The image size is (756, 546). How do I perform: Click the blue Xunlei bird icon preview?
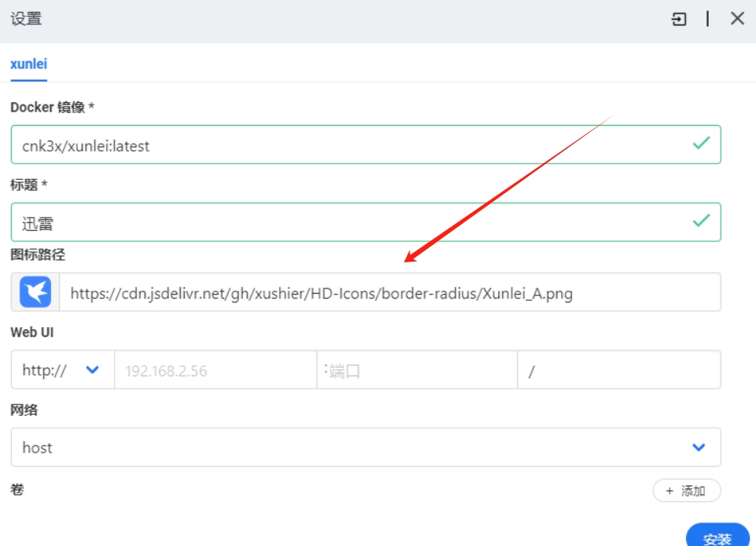[x=35, y=292]
